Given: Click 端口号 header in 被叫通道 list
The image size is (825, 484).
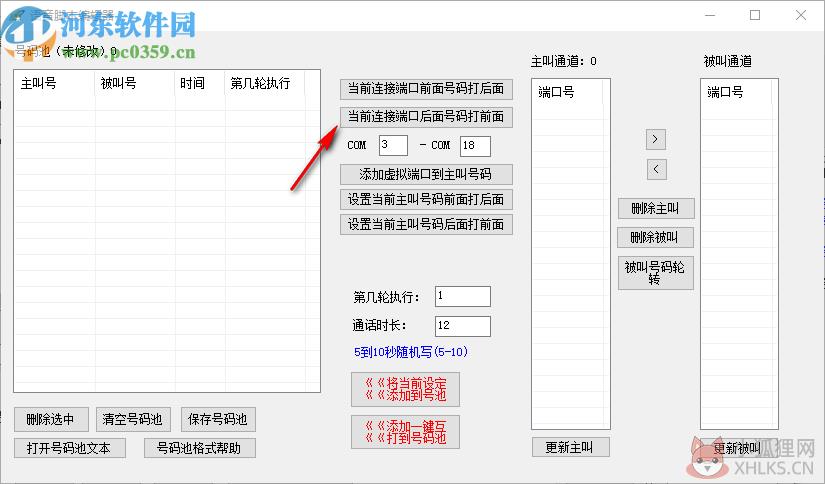Looking at the screenshot, I should 736,93.
